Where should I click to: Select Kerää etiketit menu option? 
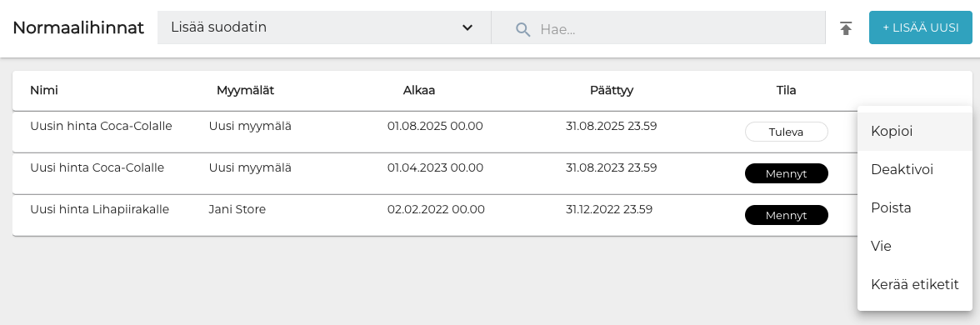(x=914, y=284)
